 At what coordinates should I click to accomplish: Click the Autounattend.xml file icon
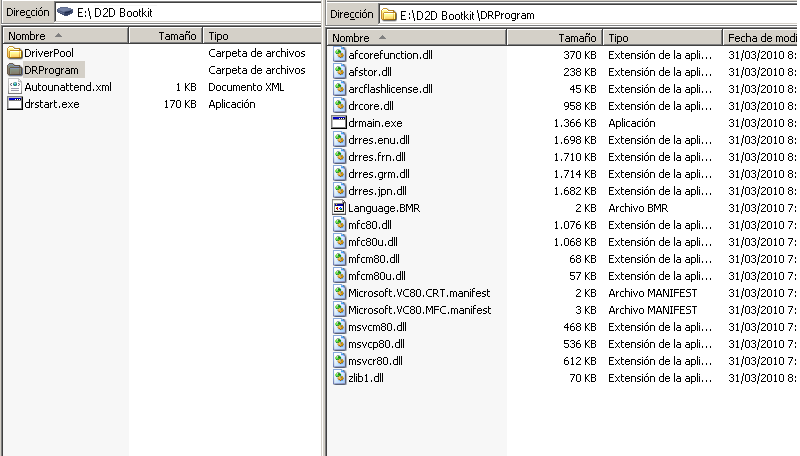pos(15,87)
